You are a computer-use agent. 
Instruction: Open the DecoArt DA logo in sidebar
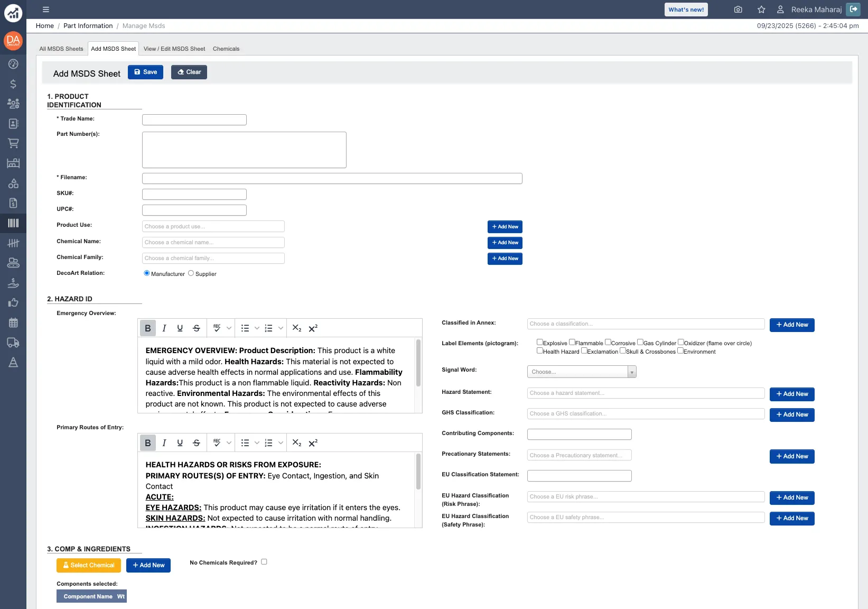pos(13,41)
